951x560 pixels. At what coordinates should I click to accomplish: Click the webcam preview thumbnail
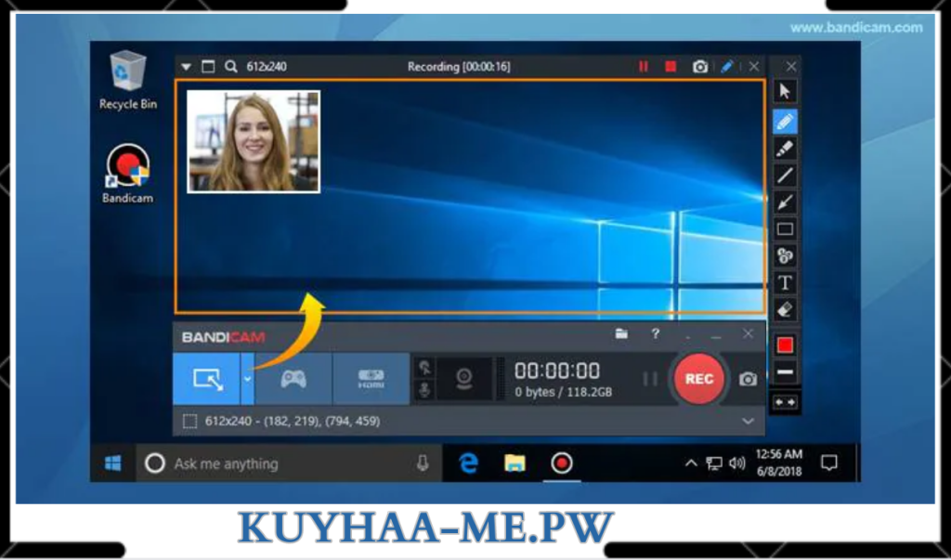pyautogui.click(x=254, y=142)
